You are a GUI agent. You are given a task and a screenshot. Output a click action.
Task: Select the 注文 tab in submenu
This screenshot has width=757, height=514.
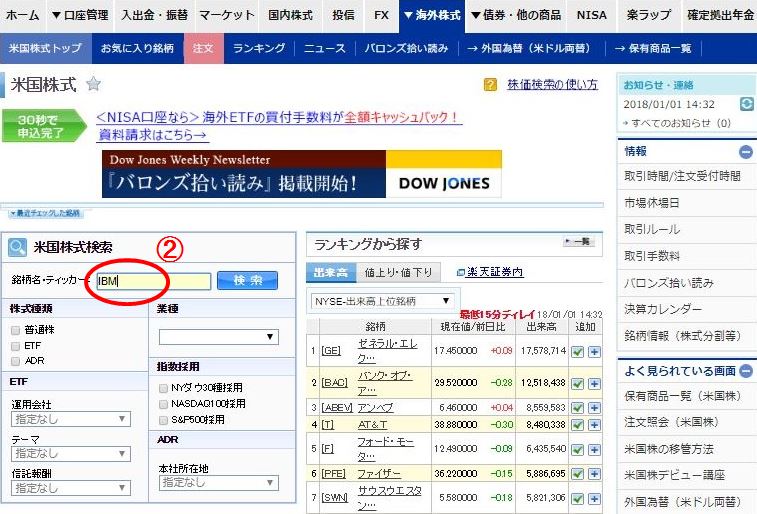pos(204,48)
